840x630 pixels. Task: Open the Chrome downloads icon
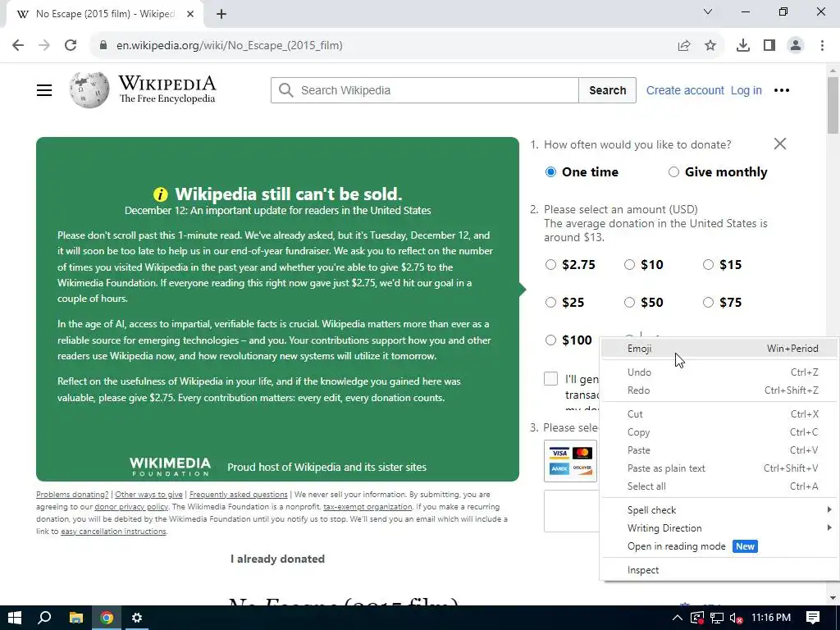tap(743, 46)
